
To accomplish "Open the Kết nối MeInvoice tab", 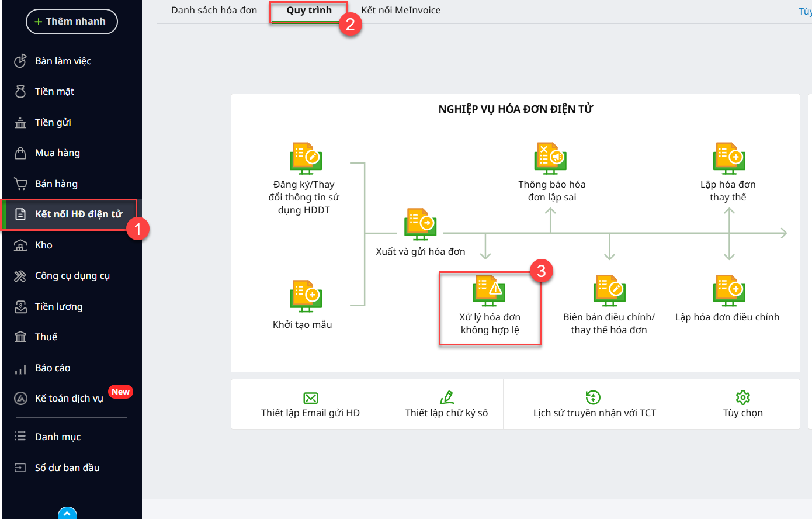I will pos(401,11).
